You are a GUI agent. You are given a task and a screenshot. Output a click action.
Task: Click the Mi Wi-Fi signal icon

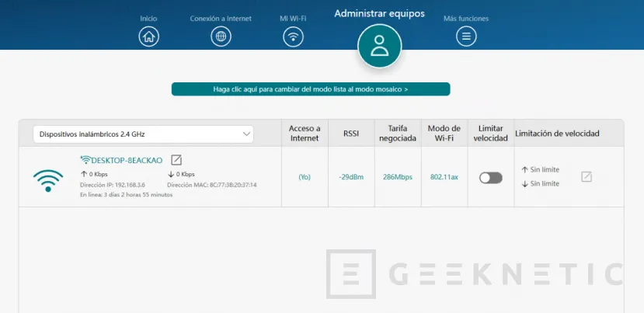point(293,36)
